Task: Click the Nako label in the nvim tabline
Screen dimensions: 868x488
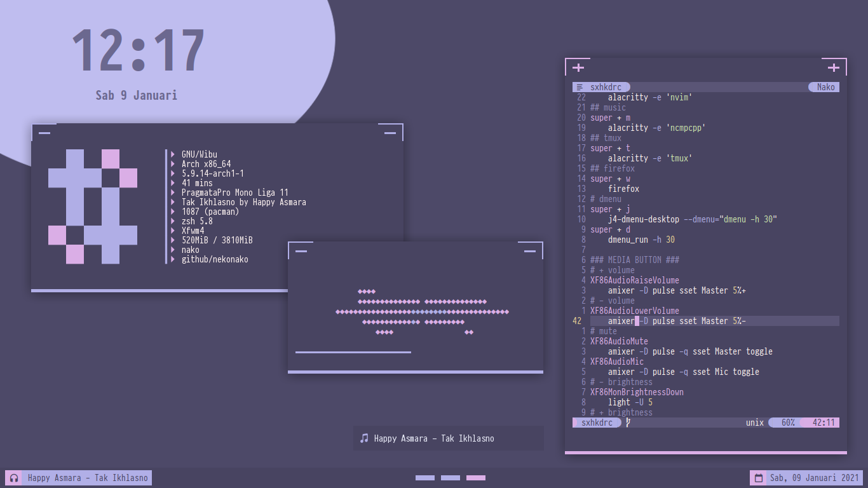Action: [x=824, y=87]
